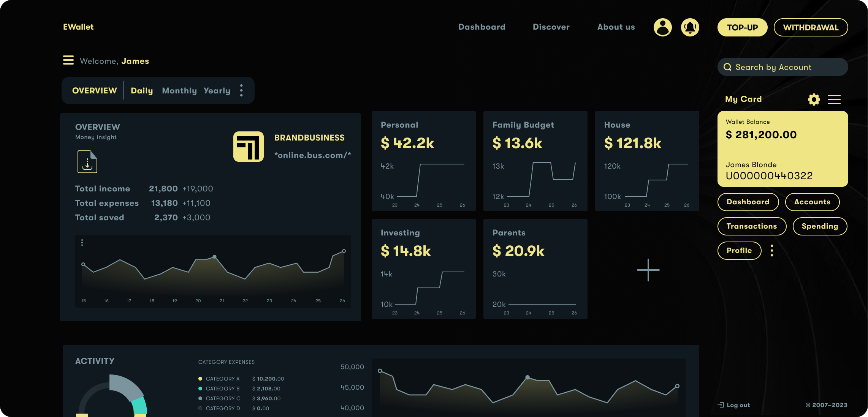This screenshot has height=417, width=868.
Task: Open the Personal budget card
Action: (x=424, y=161)
